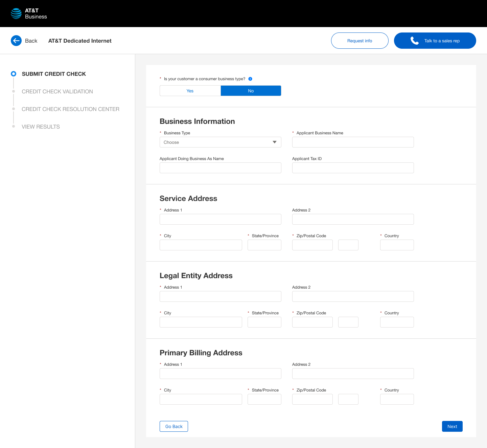Click the Business Type dropdown arrow
Screen dimensions: 487x448
[x=275, y=142]
